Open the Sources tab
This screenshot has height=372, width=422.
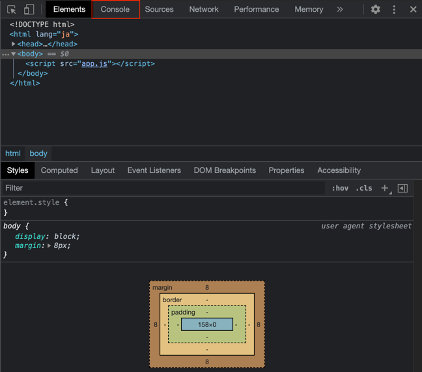point(159,9)
